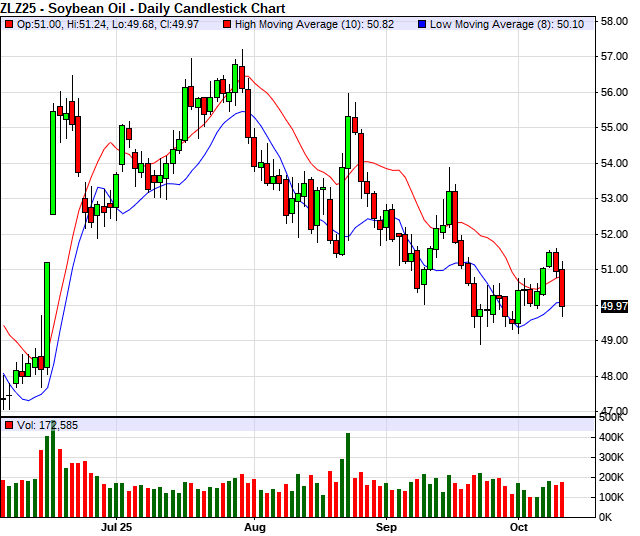Click the 52.00 price axis label

pos(614,234)
